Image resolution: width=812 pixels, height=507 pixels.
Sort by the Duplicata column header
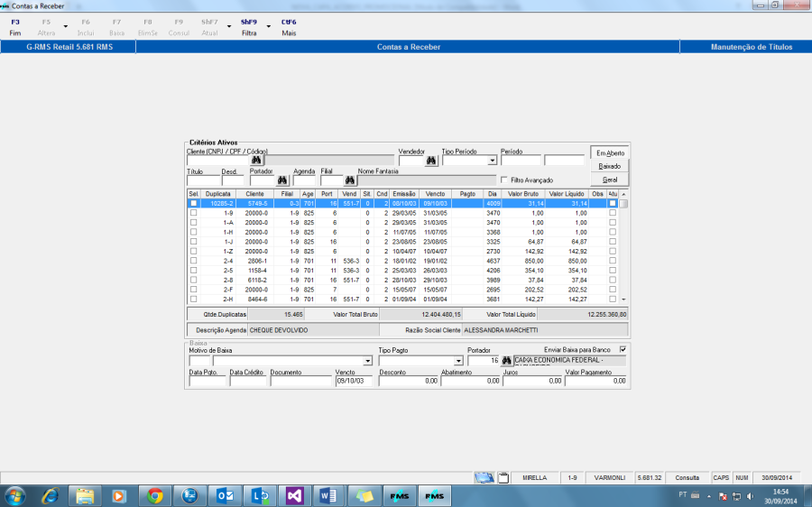coord(218,194)
